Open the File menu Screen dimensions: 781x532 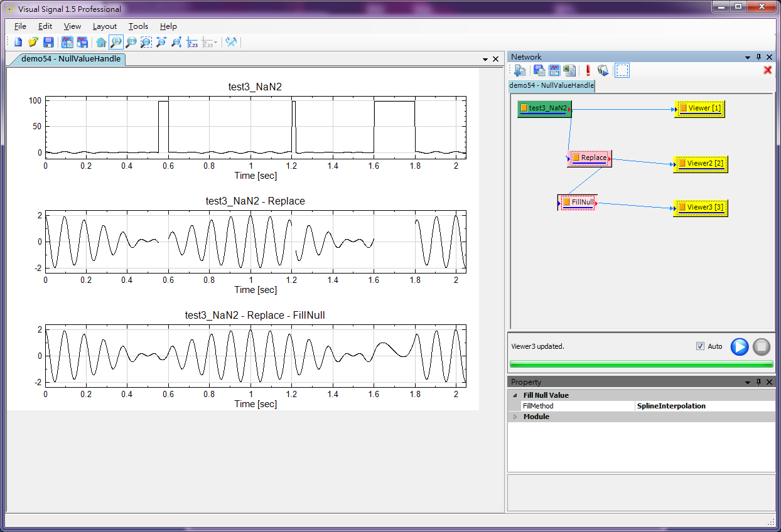20,26
